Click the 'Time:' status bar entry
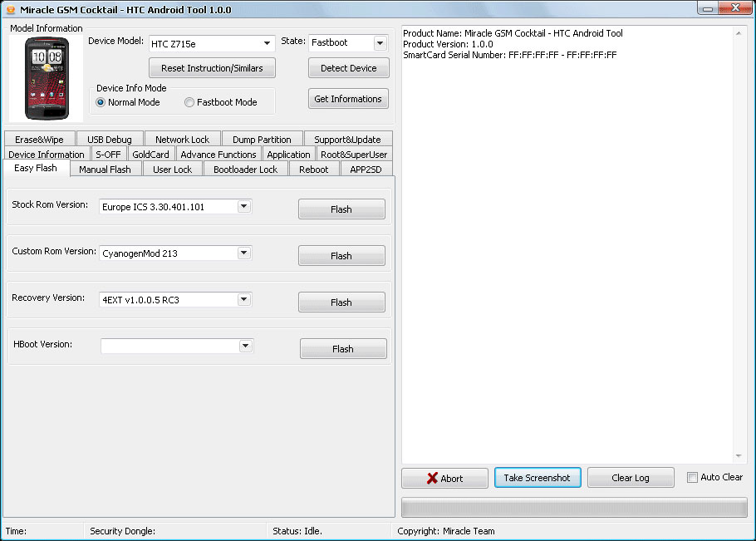Image resolution: width=756 pixels, height=541 pixels. [x=16, y=531]
